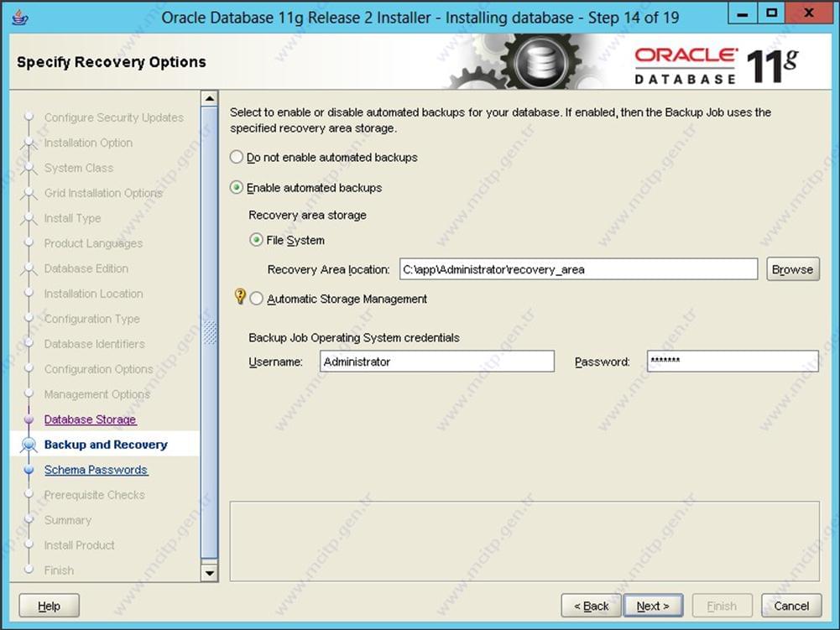Click the Recovery area storage label
This screenshot has width=840, height=630.
click(307, 215)
